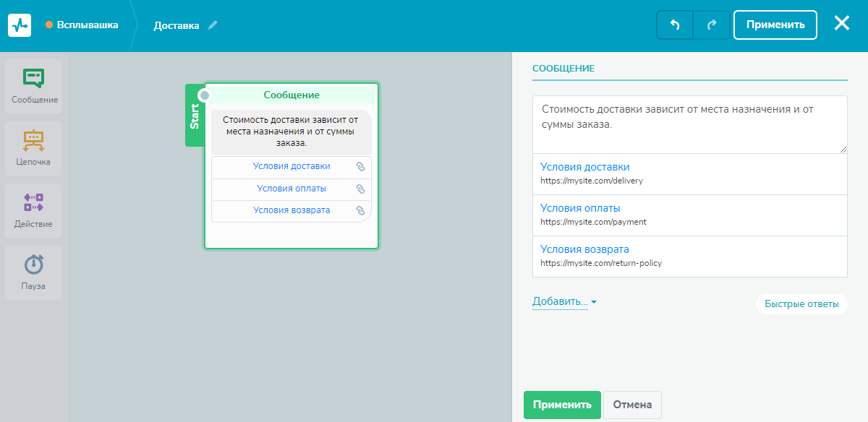Expand the Добавить... dropdown
The image size is (868, 422).
coord(564,301)
